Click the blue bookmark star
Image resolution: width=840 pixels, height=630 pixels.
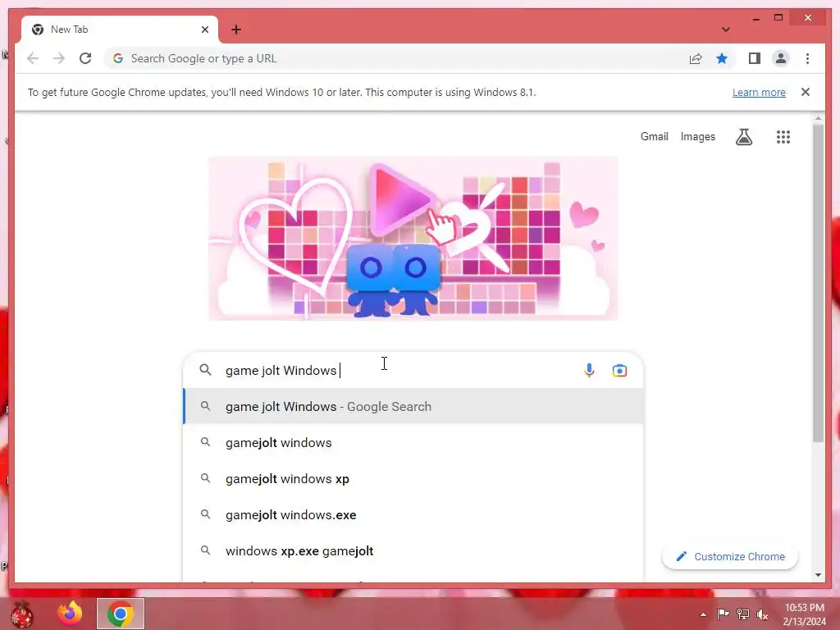(x=722, y=58)
